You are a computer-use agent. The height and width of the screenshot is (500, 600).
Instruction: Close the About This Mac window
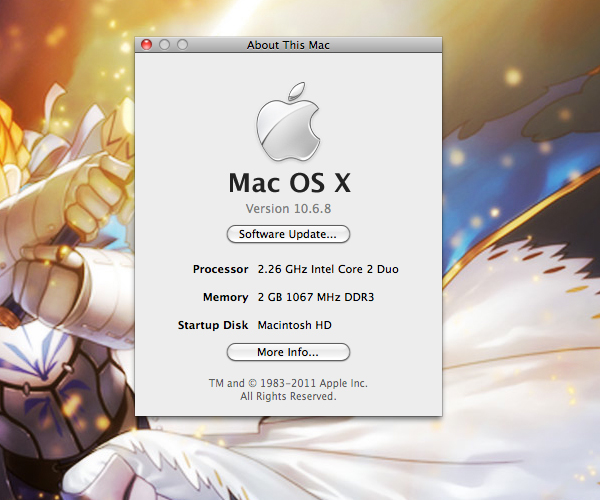click(x=147, y=45)
